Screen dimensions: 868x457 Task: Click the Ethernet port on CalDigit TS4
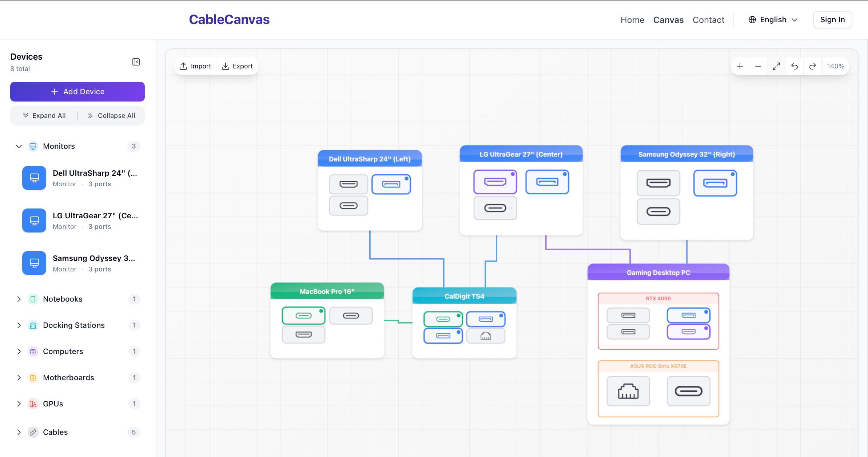coord(486,336)
